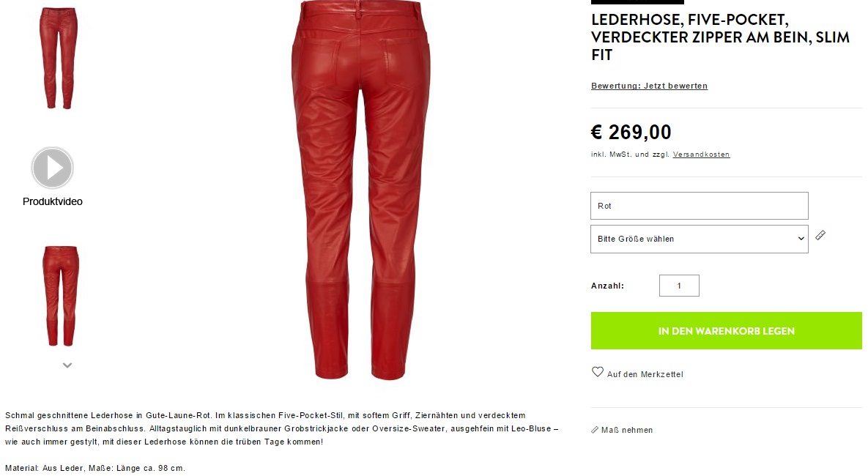Click the large red leather trousers image
The image size is (868, 476).
coord(361,190)
